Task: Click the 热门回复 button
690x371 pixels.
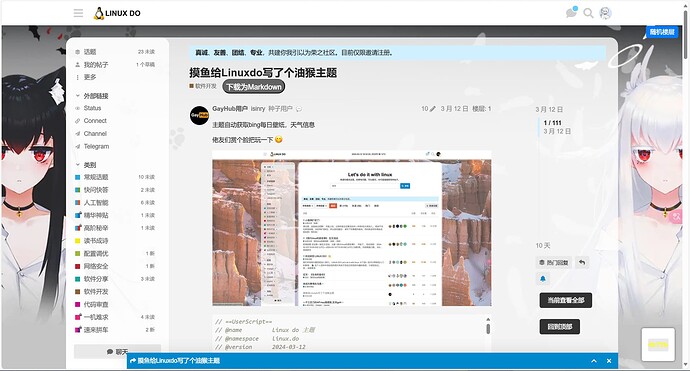Action: coord(554,263)
